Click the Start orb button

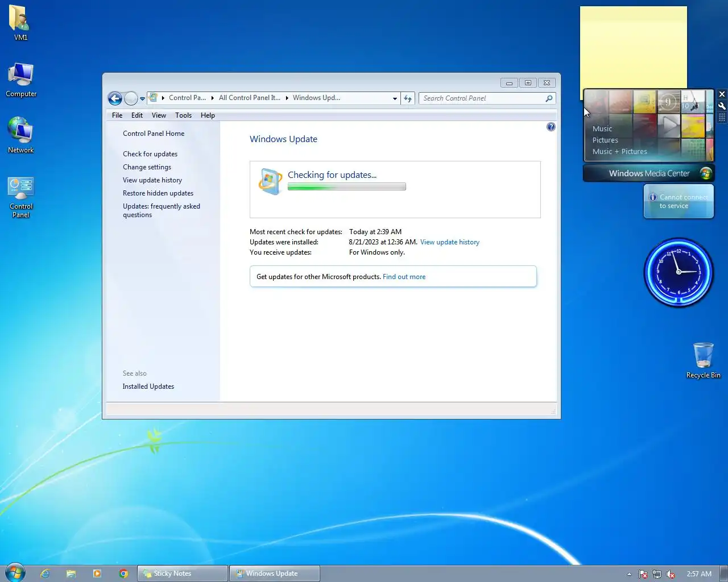pyautogui.click(x=15, y=573)
